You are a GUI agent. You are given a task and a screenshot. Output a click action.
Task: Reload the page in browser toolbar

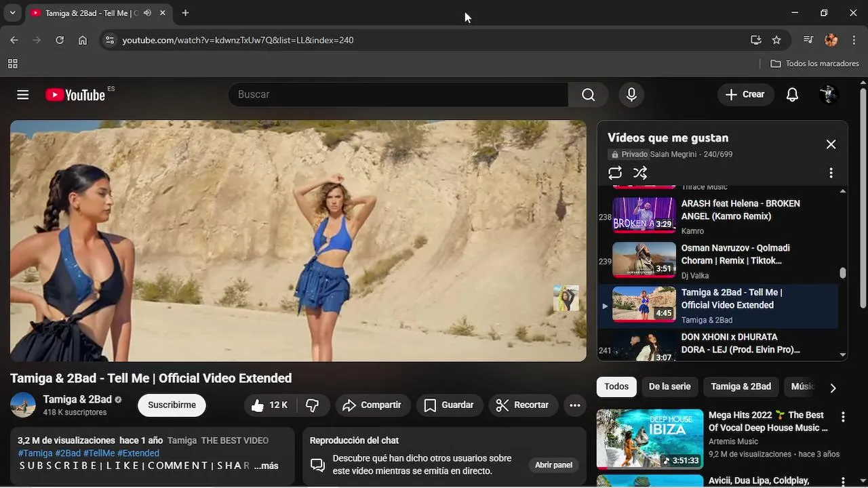60,40
